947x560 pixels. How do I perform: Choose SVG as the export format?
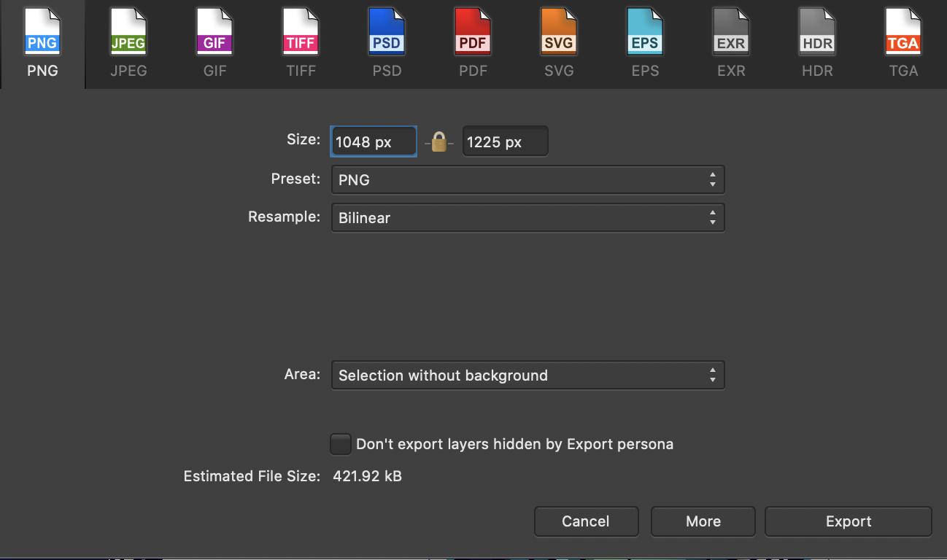pos(559,34)
